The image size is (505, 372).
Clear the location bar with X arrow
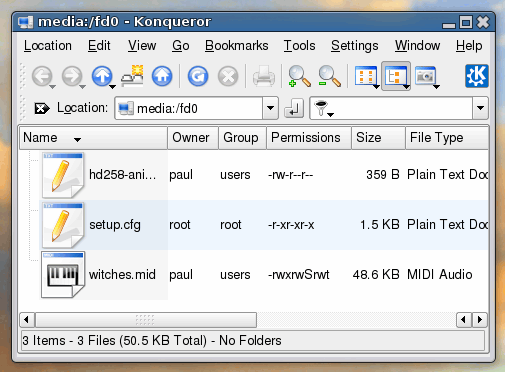coord(42,108)
